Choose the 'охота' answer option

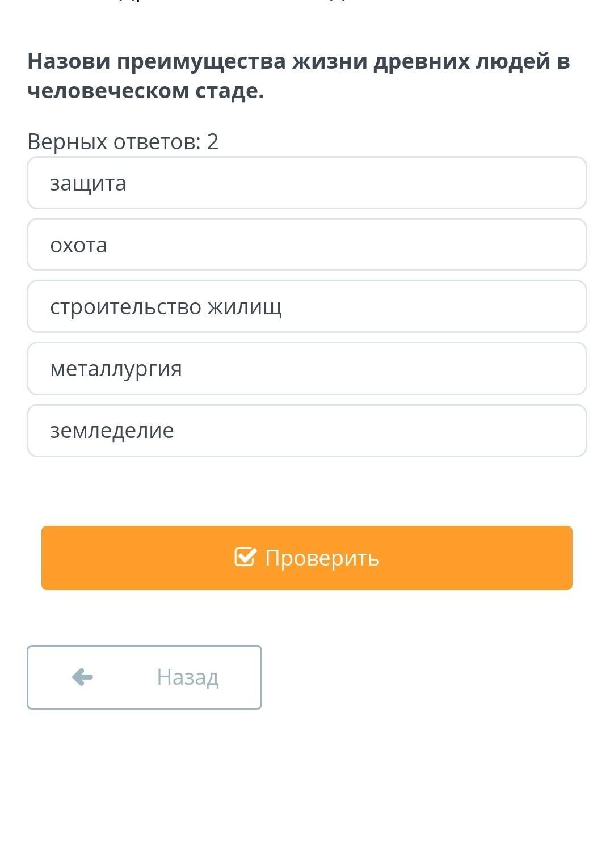click(x=306, y=245)
